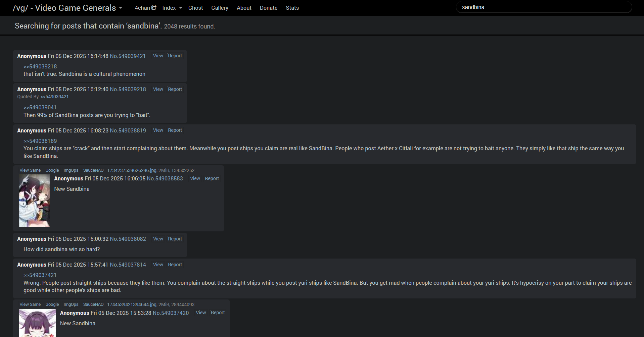Open post number No.549037420 link

(171, 313)
